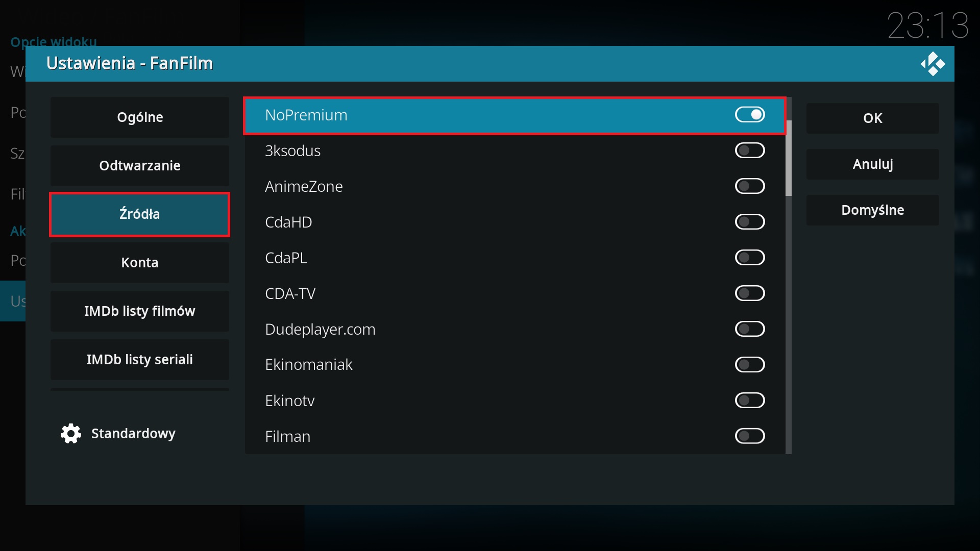Confirm settings with the OK button
This screenshot has width=980, height=551.
tap(873, 118)
